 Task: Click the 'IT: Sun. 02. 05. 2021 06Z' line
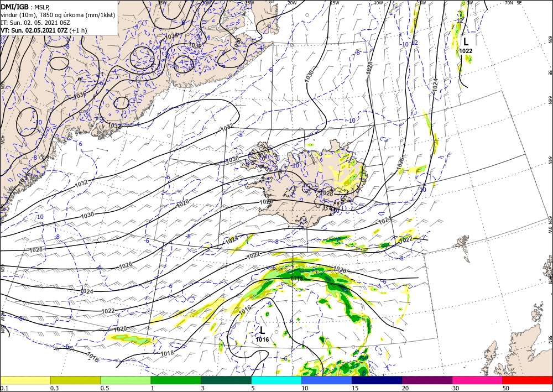(34, 22)
